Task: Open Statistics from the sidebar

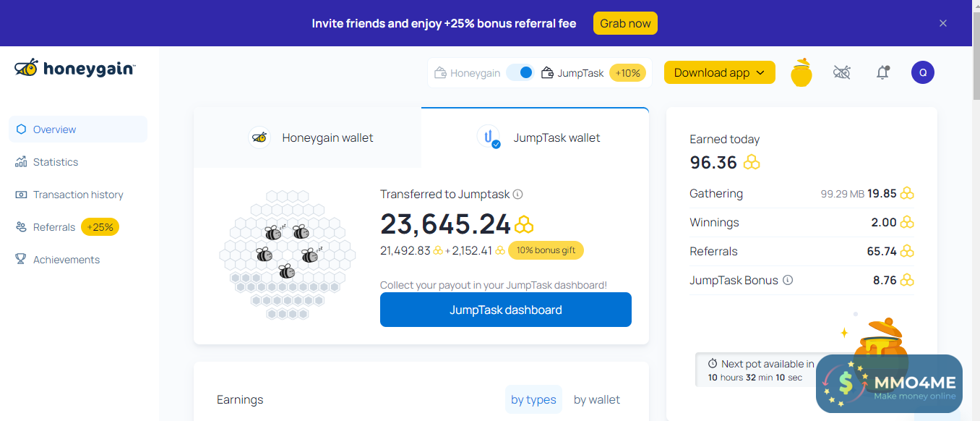Action: coord(56,162)
